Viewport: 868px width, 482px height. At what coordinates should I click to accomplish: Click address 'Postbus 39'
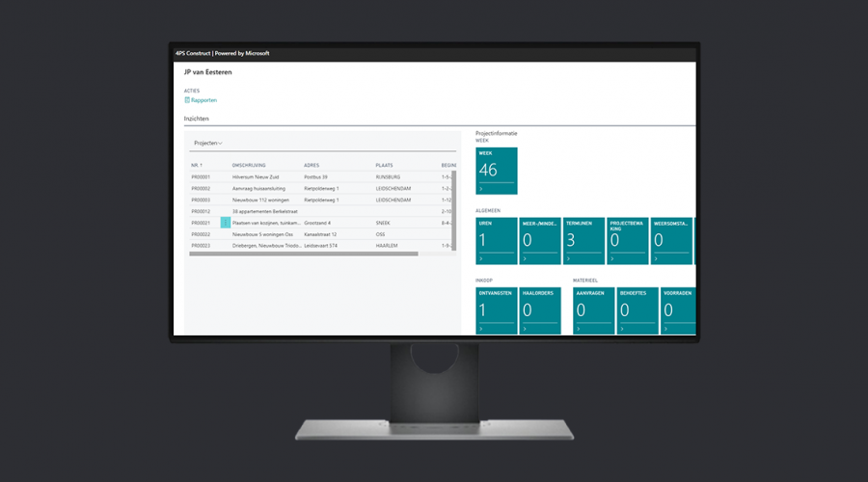(316, 177)
